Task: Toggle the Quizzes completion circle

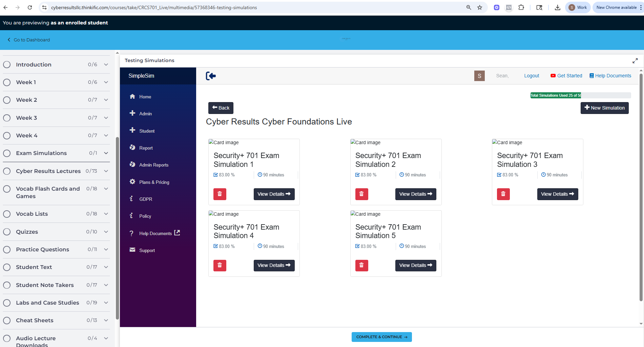Action: pos(7,232)
